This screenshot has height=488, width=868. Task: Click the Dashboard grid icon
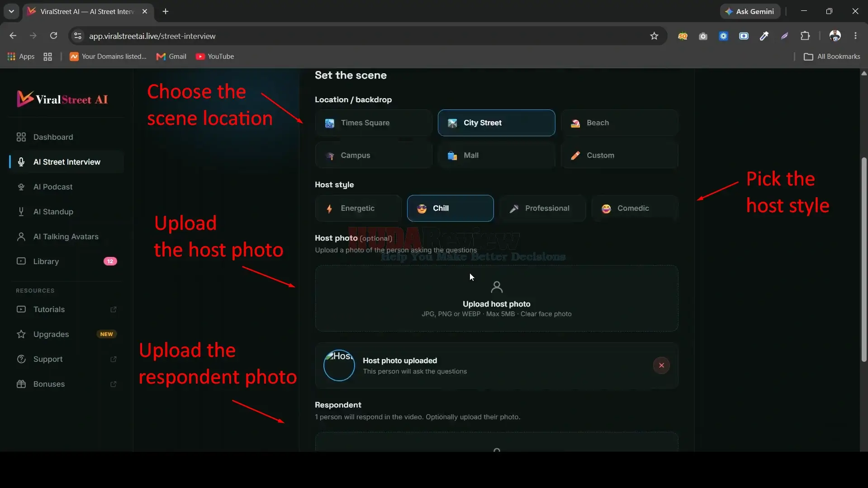click(x=21, y=137)
